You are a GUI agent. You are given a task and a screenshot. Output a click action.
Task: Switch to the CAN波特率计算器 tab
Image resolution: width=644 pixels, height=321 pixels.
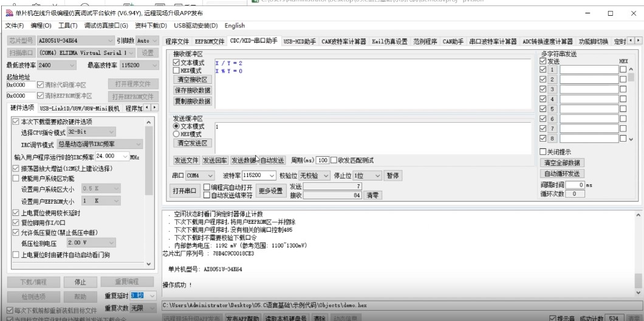point(343,41)
